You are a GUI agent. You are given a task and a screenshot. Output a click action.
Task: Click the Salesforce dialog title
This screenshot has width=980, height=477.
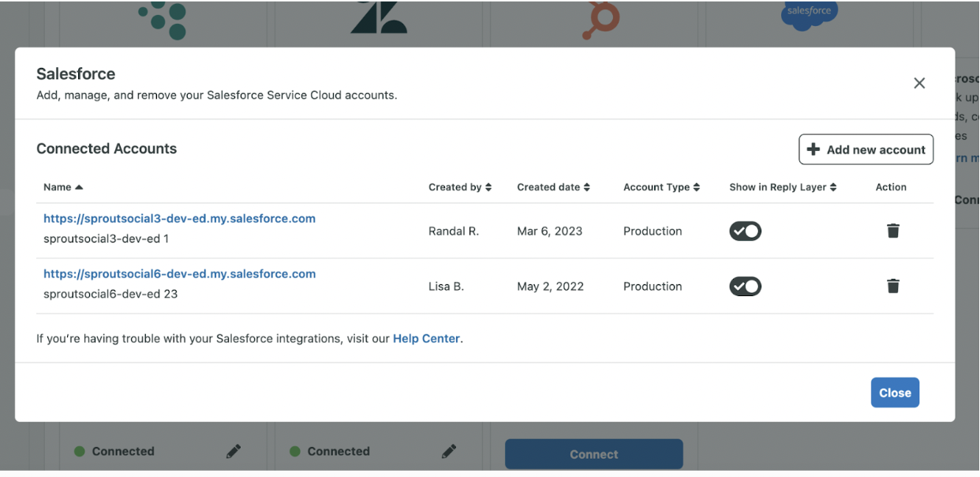click(x=76, y=73)
